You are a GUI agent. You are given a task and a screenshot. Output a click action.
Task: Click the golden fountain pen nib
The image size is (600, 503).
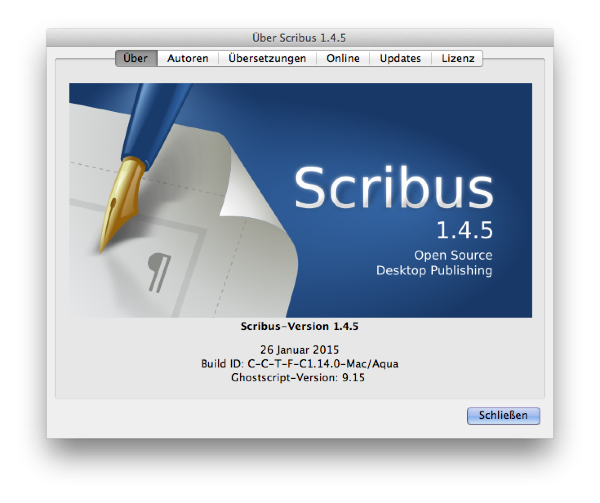[124, 203]
